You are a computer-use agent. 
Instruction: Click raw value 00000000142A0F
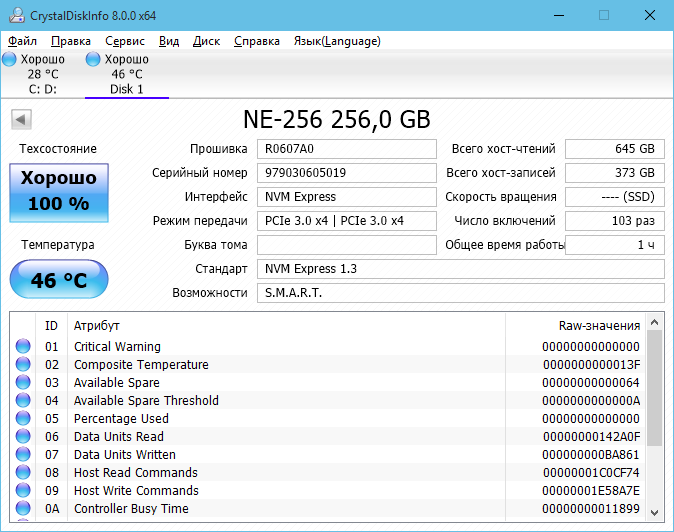click(x=591, y=437)
